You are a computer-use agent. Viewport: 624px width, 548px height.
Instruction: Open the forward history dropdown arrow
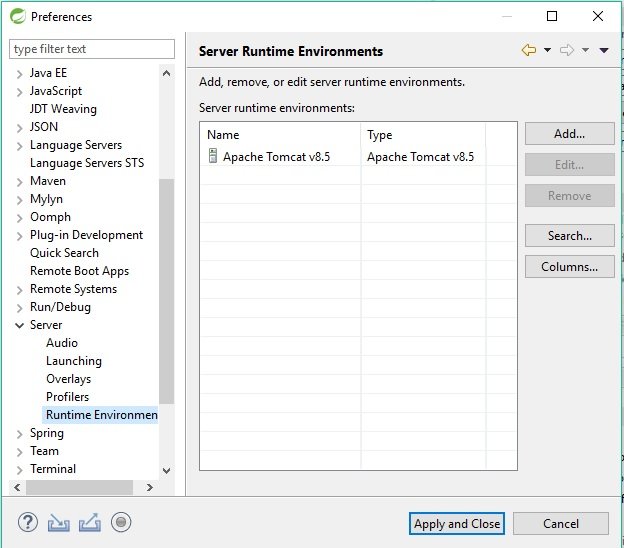point(585,50)
